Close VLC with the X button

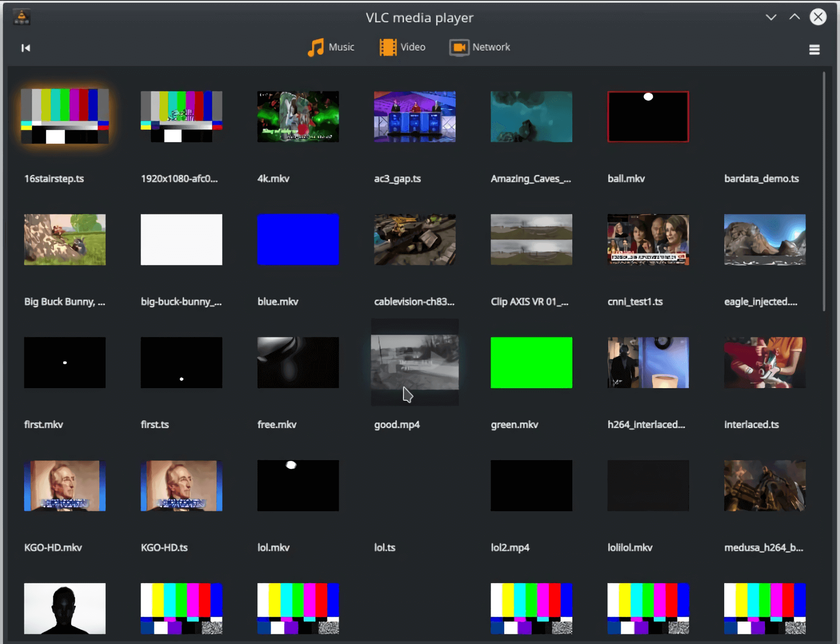click(x=818, y=17)
